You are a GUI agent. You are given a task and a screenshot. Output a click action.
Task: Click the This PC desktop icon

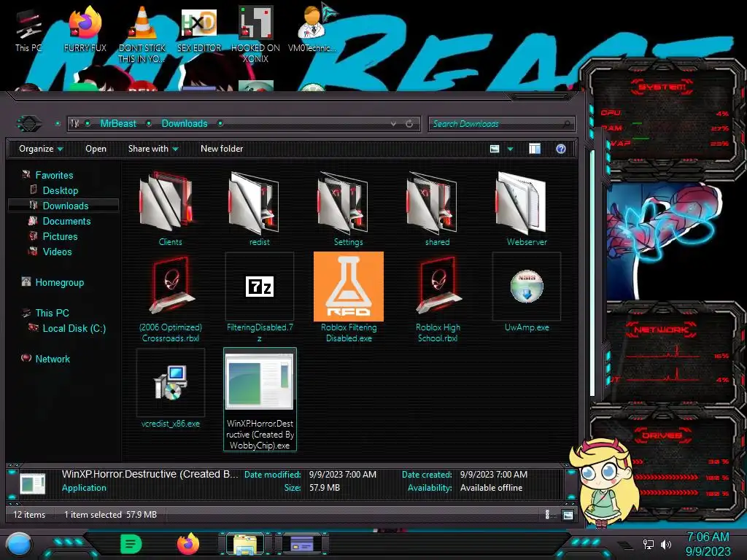click(x=28, y=31)
